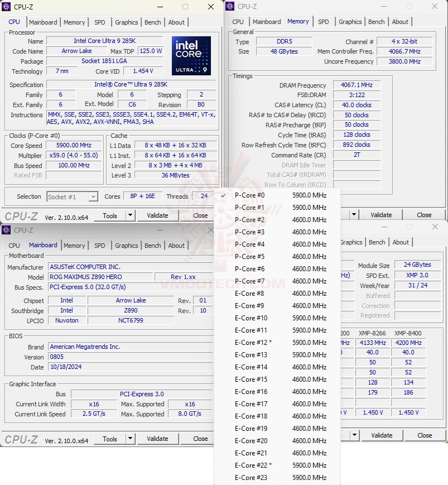Screen dimensions: 448x485
Task: Click the CPU-Z icon in the top window title bar
Action: coord(6,7)
